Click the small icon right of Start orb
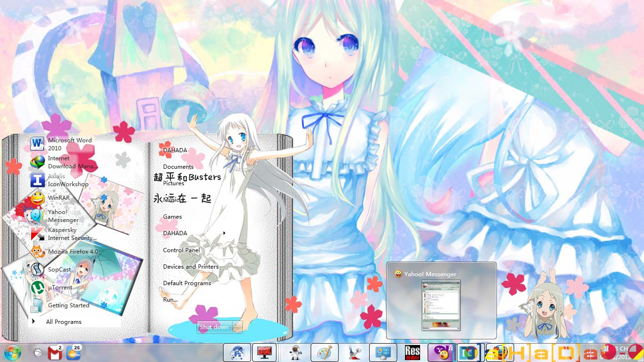Viewport: 644px width, 362px height. pyautogui.click(x=38, y=353)
